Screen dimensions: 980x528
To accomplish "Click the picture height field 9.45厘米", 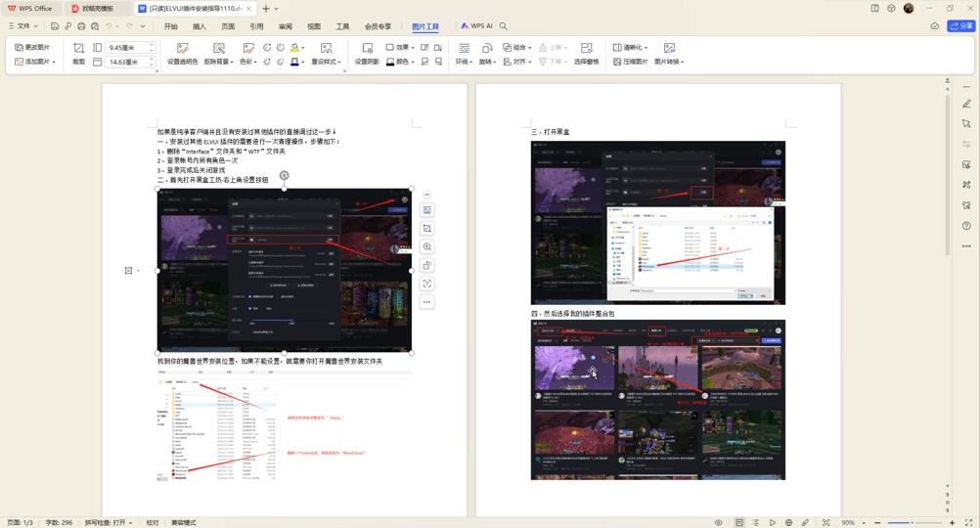I will (x=129, y=48).
